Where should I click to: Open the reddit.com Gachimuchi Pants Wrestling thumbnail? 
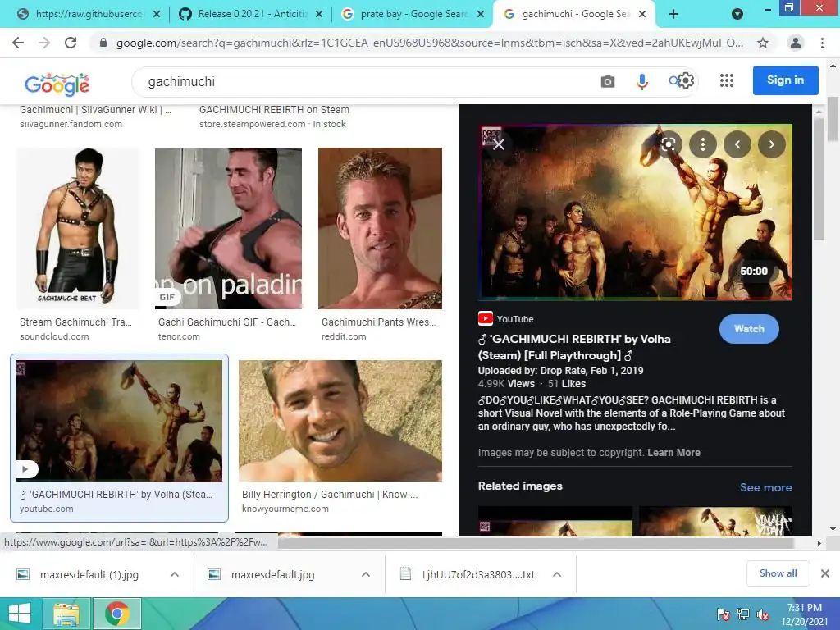tap(380, 229)
